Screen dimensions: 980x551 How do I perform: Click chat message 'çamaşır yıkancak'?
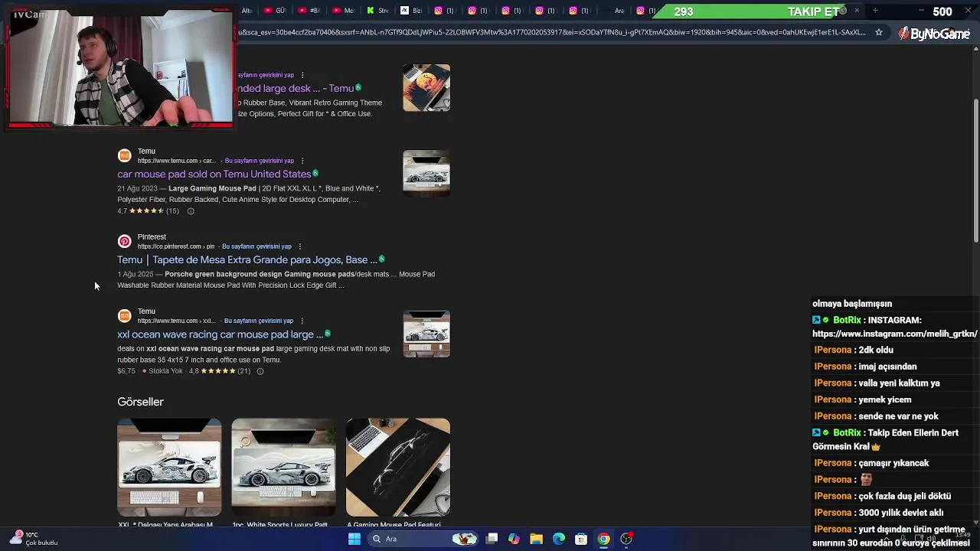tap(893, 463)
